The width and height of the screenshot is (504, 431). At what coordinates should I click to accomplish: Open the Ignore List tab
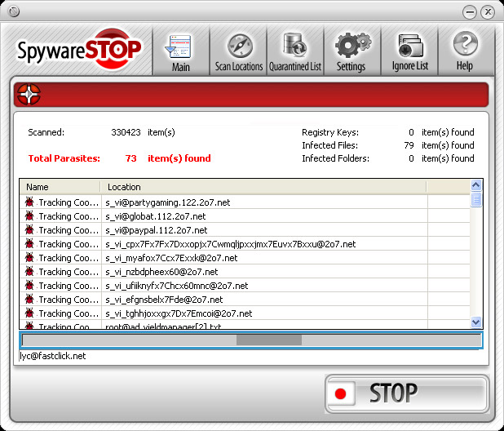pos(409,52)
